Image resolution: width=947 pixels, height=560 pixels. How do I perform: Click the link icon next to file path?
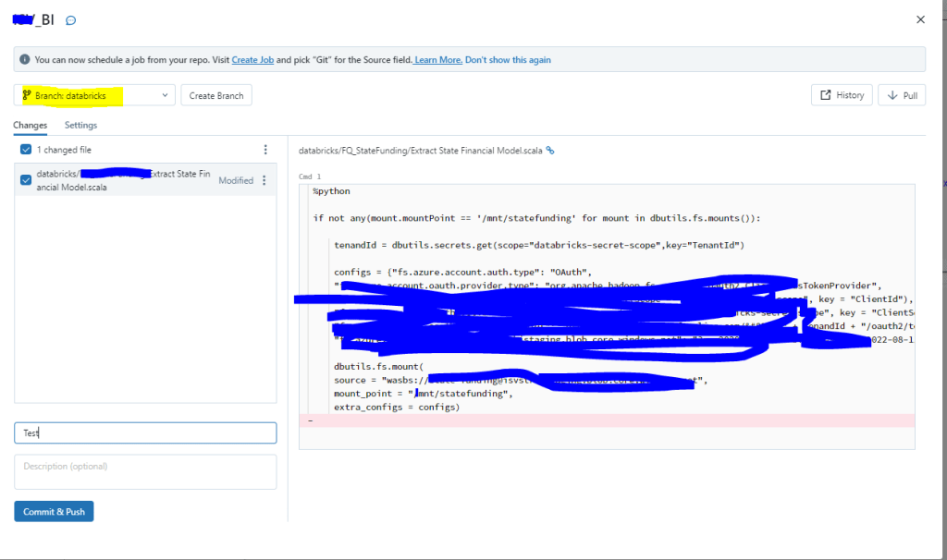click(550, 150)
